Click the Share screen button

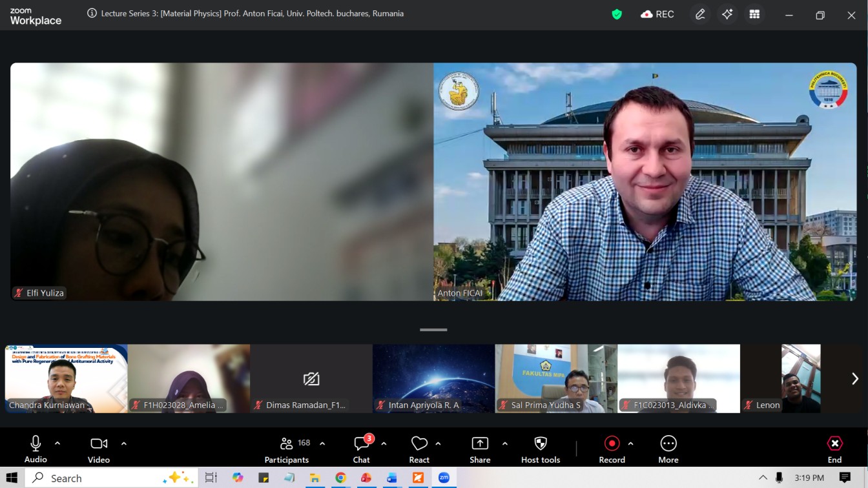tap(480, 449)
